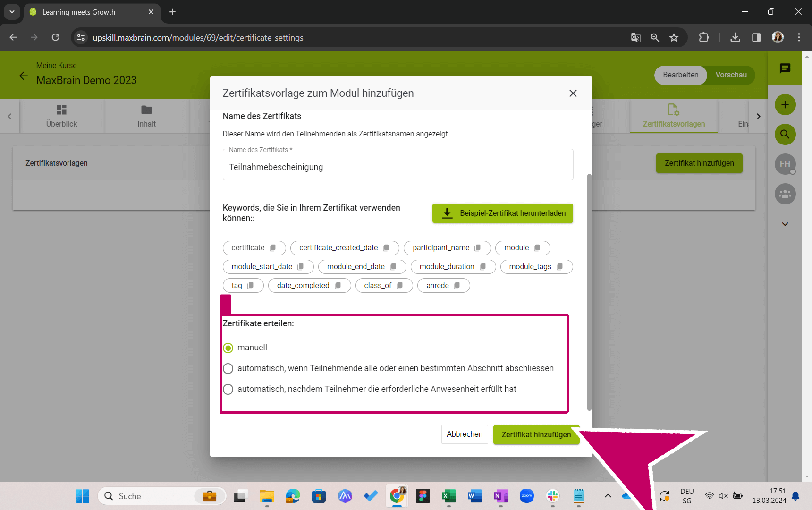Select the manuell radio option

pos(228,348)
